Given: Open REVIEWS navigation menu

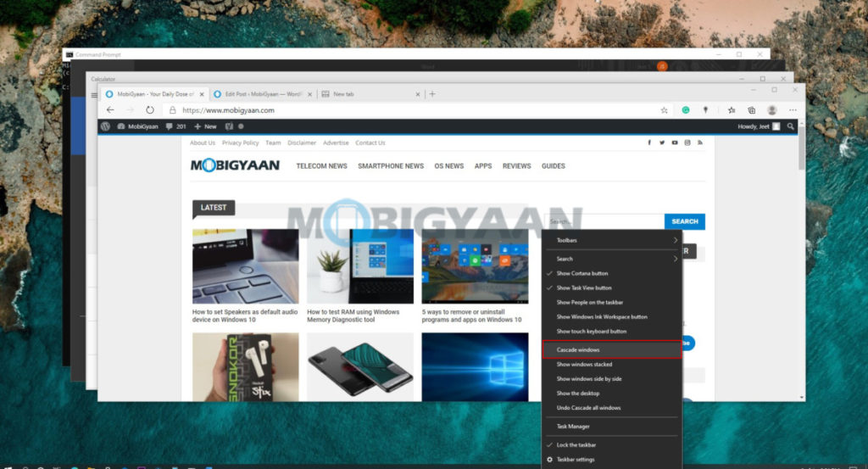Looking at the screenshot, I should click(516, 166).
